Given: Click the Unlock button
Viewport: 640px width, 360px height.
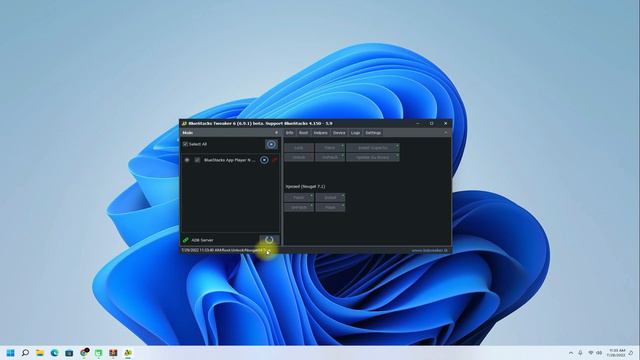Looking at the screenshot, I should (299, 157).
